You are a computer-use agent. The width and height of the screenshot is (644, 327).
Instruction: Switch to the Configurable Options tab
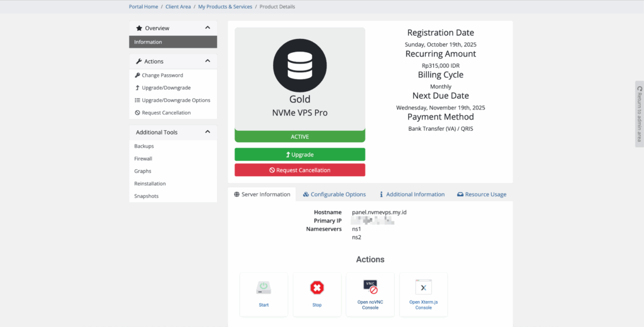(x=334, y=194)
